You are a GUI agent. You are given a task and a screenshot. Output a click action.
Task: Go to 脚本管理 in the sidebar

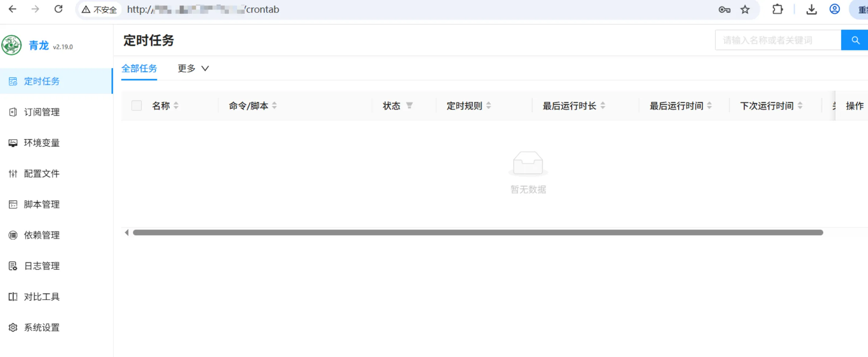click(x=42, y=204)
